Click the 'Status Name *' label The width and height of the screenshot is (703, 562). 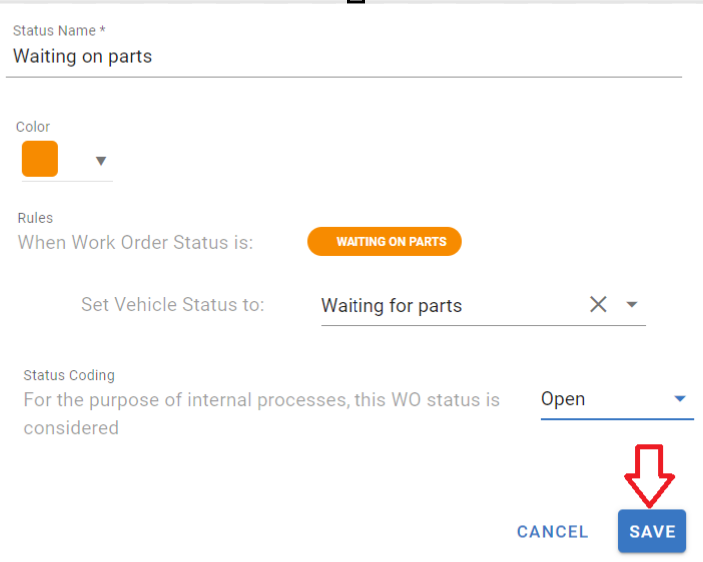(x=59, y=31)
